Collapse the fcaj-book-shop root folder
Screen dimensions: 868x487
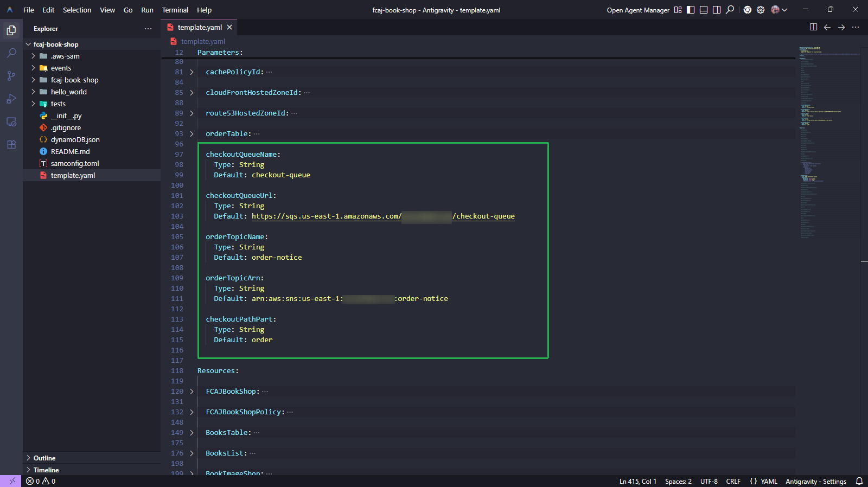(28, 44)
